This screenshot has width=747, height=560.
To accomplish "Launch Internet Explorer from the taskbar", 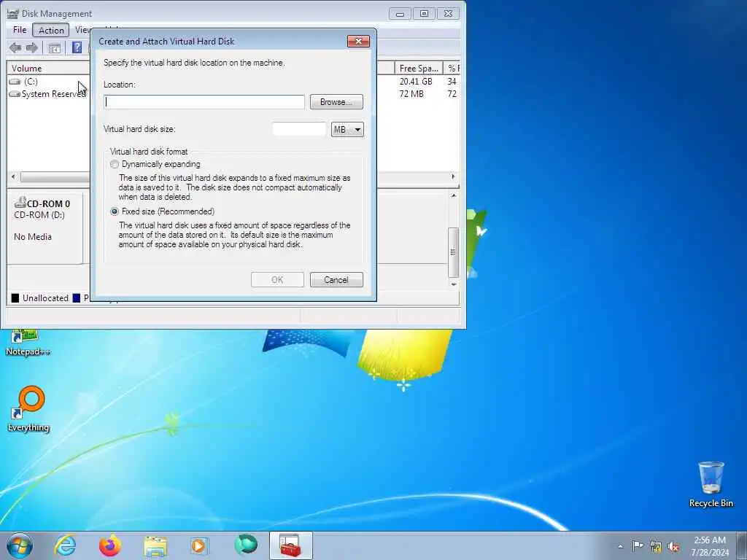I will (x=65, y=545).
